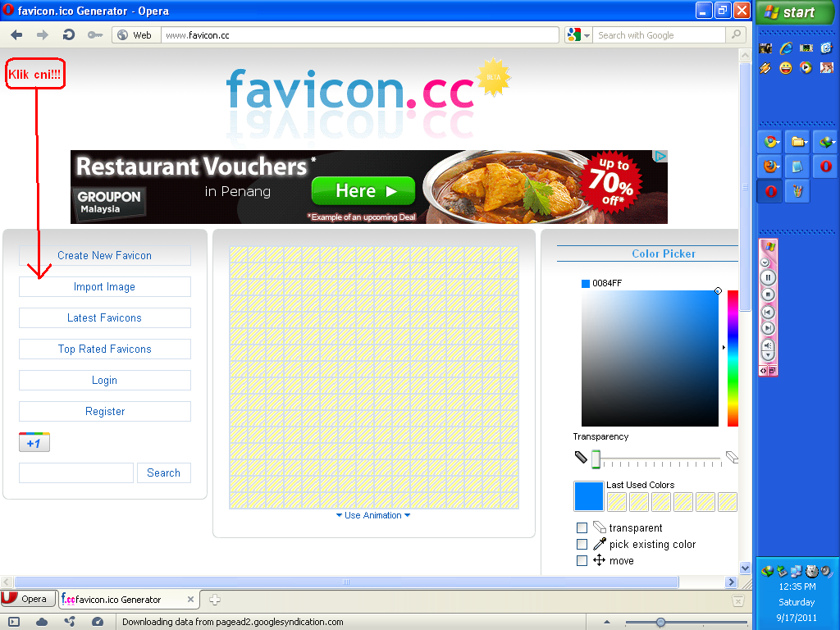Open Internet Download Manager taskbar group
840x630 pixels.
click(825, 142)
